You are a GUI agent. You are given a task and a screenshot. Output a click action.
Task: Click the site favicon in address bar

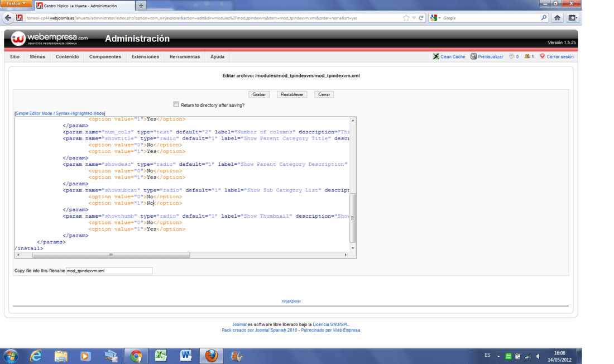coord(20,18)
